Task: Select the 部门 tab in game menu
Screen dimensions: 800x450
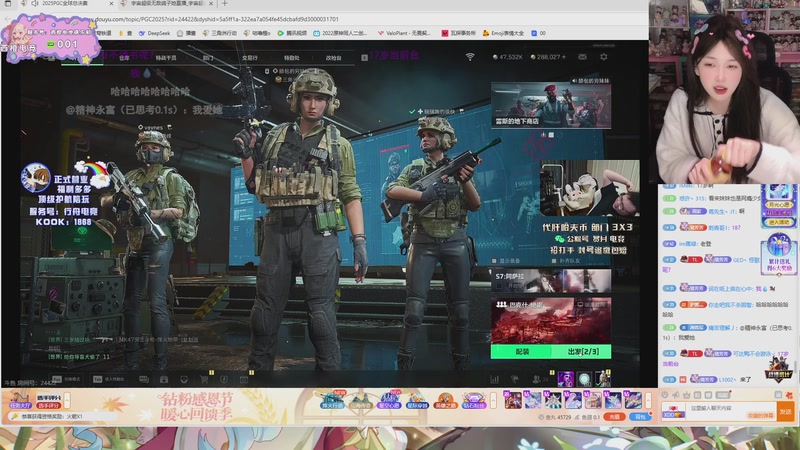Action: (x=208, y=58)
